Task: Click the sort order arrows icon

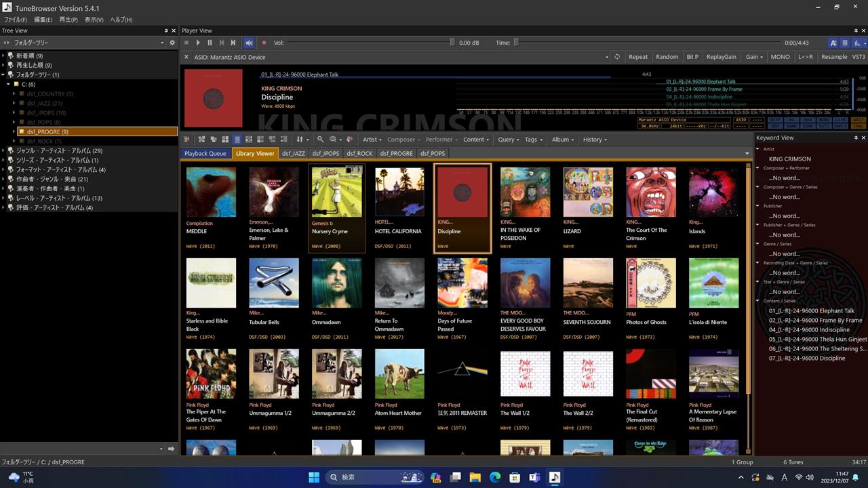Action: coord(299,140)
